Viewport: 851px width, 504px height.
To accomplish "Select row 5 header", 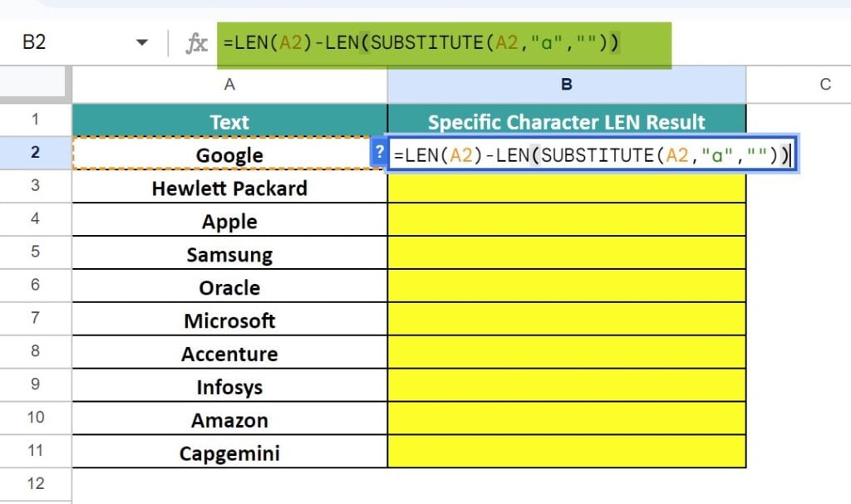I will 35,252.
